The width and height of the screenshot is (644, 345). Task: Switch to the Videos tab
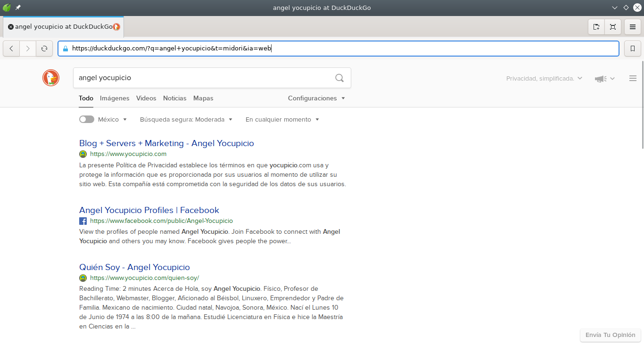click(146, 99)
